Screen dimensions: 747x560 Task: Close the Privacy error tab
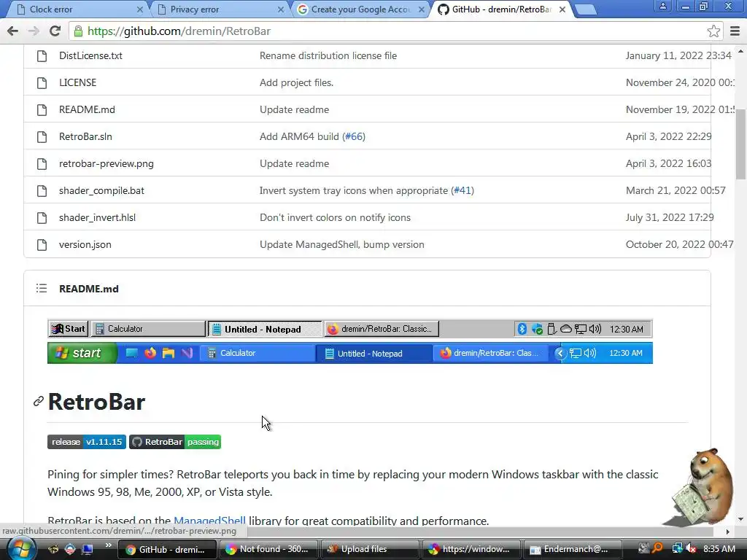[x=281, y=9]
